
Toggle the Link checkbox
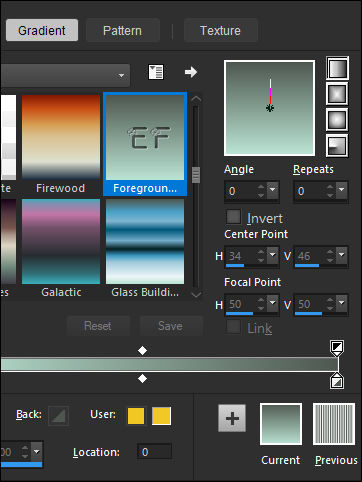(x=233, y=327)
